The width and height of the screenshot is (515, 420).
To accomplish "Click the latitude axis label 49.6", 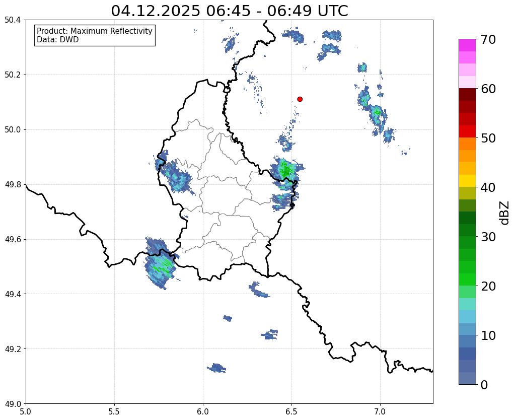I will click(13, 239).
